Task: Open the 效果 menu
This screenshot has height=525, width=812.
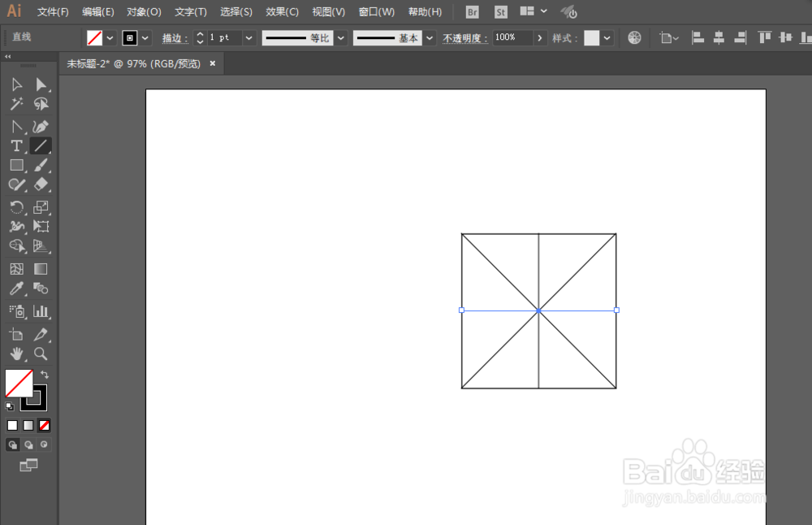Action: pyautogui.click(x=281, y=11)
